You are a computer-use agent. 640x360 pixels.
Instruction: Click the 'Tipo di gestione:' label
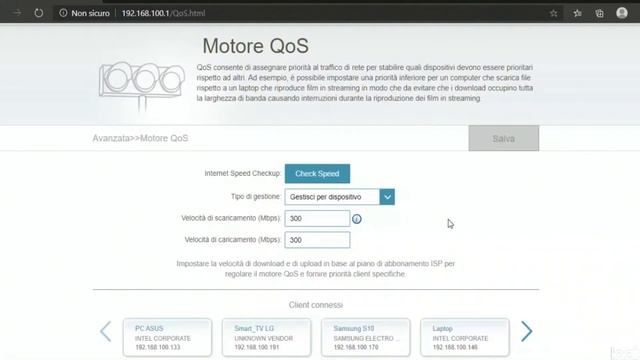(256, 197)
